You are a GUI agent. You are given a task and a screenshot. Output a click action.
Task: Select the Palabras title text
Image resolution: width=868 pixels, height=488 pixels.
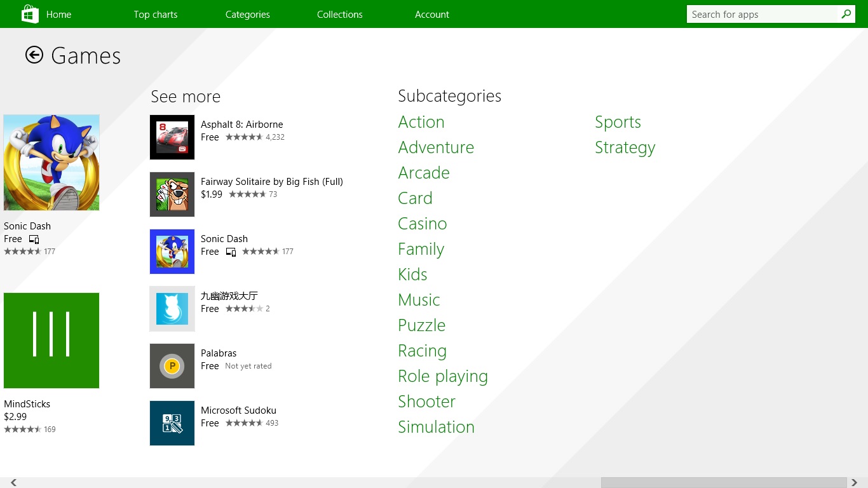coord(219,353)
